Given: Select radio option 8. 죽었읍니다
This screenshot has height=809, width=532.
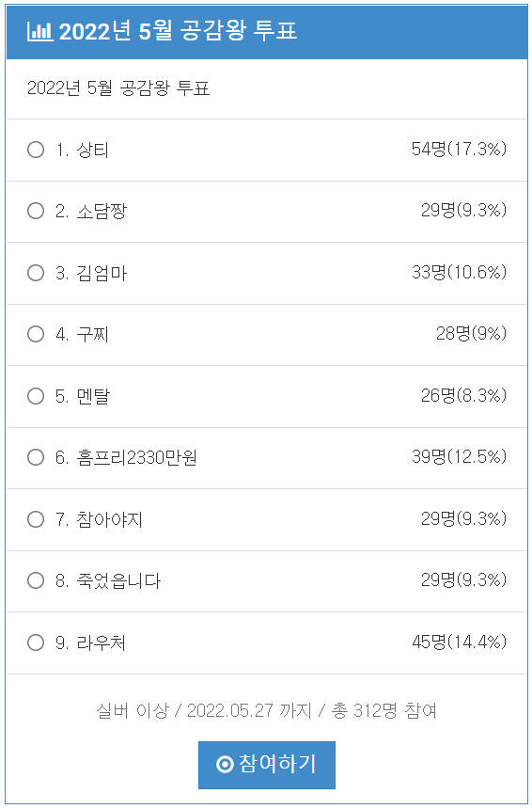Looking at the screenshot, I should 36,581.
